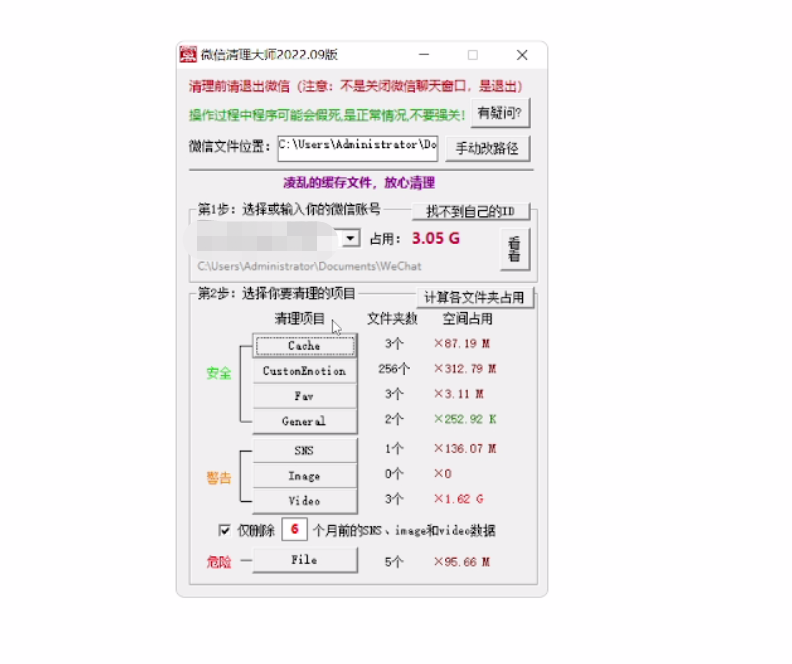Click the Cache cleanup button

[x=305, y=346]
